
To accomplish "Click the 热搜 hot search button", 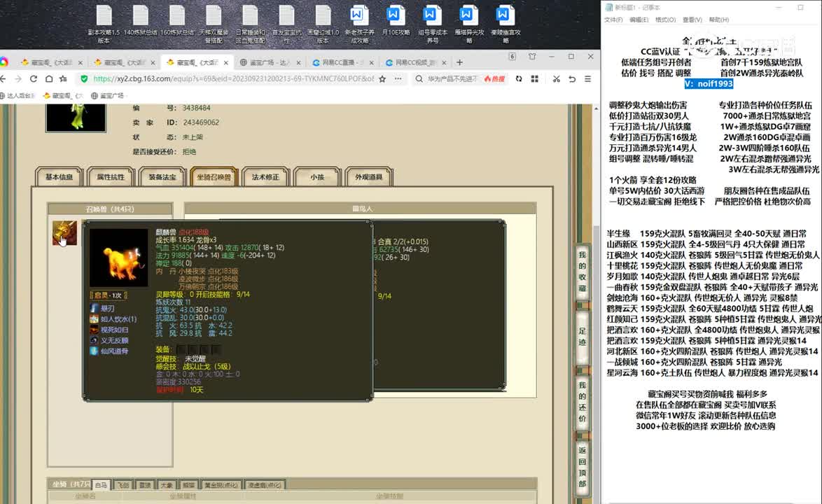I will 494,79.
